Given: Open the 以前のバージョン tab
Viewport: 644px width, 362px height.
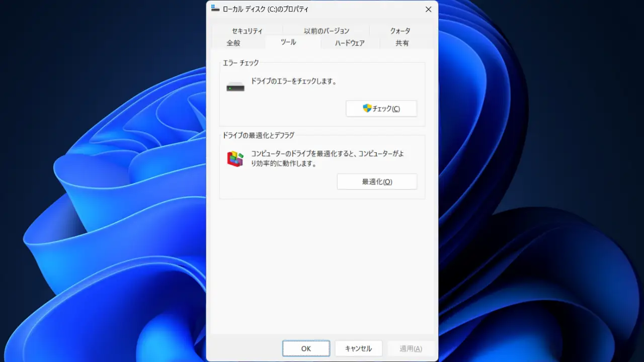Looking at the screenshot, I should tap(326, 31).
